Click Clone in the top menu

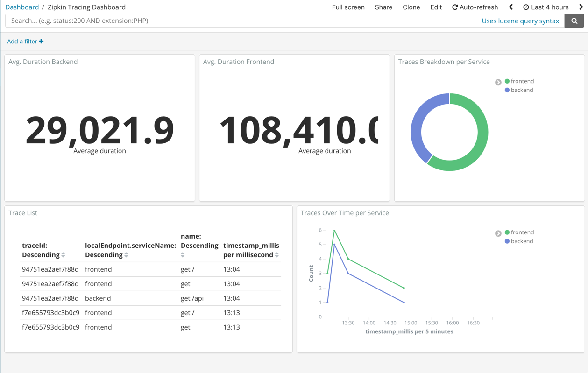tap(411, 7)
